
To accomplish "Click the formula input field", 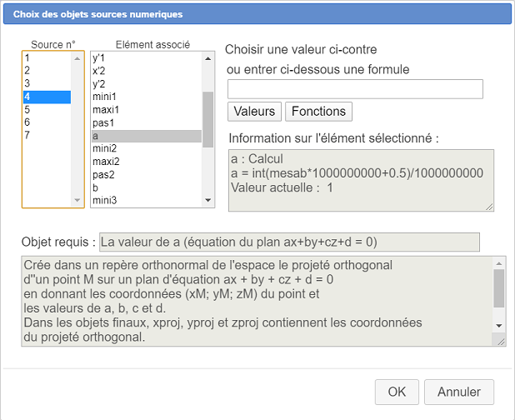I will pos(355,89).
